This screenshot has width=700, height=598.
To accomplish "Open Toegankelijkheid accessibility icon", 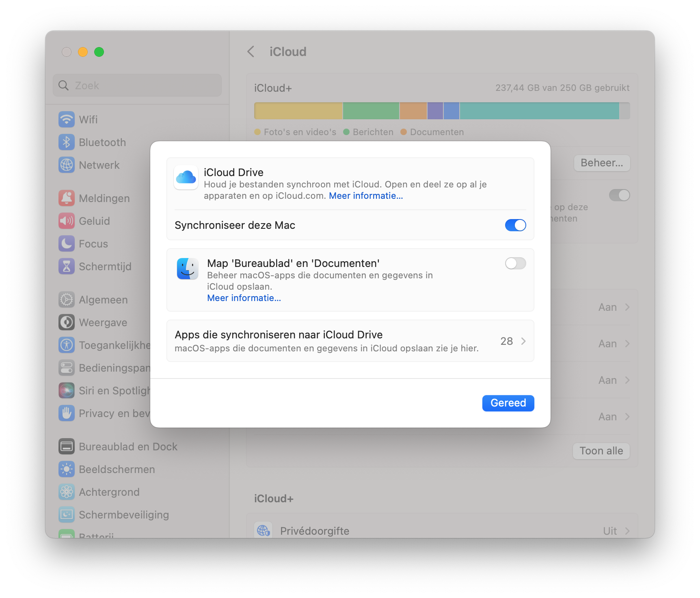I will 67,345.
